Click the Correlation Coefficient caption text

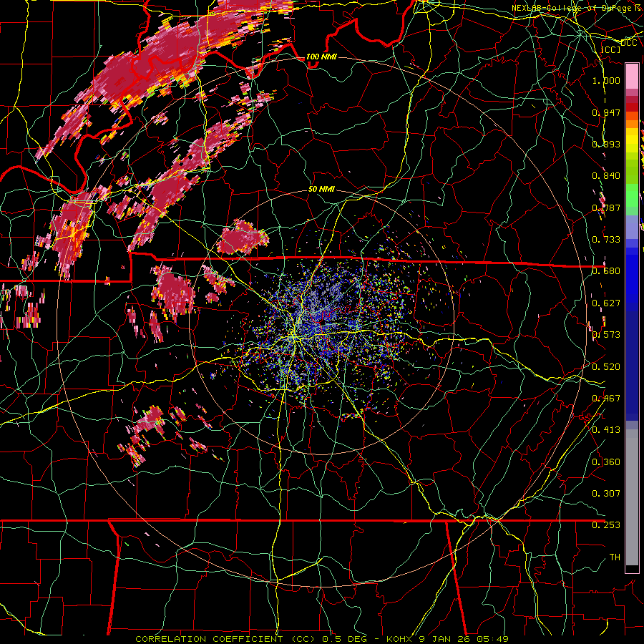coord(225,639)
